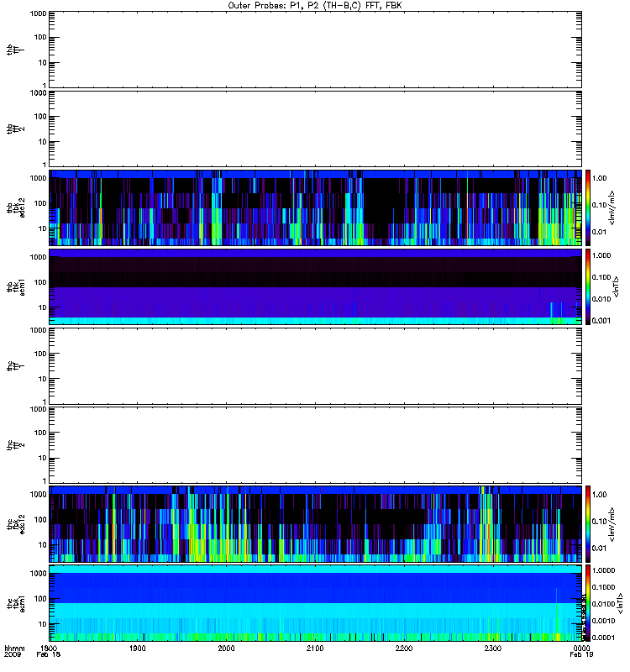Viewport: 630px width, 672px height.
Task: Click the "100" tick of the thb fff 2 panel
Action: (x=40, y=117)
